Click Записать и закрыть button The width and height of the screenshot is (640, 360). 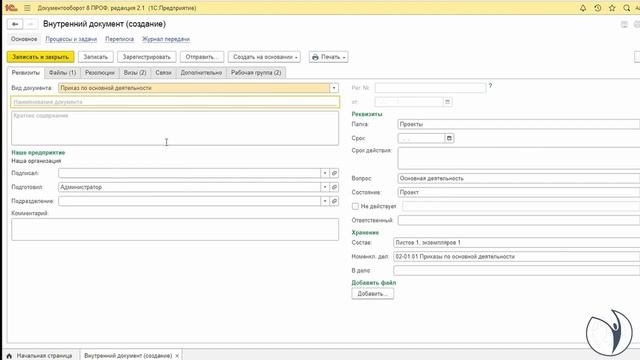pyautogui.click(x=40, y=57)
